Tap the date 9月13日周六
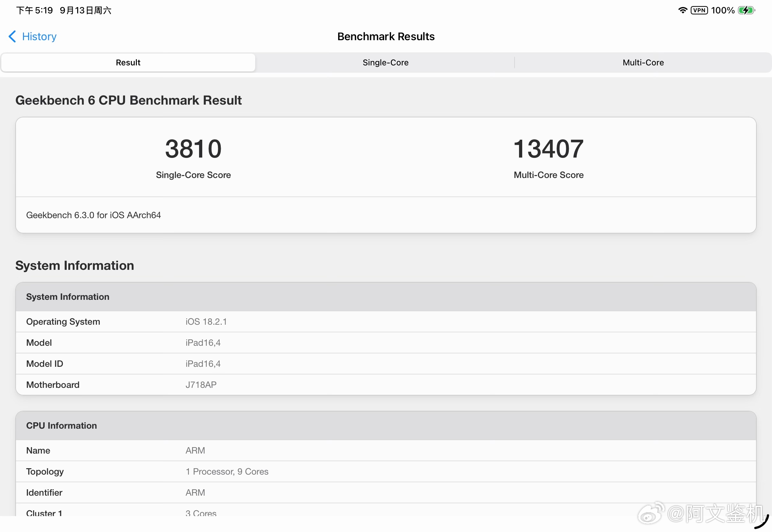 (85, 10)
